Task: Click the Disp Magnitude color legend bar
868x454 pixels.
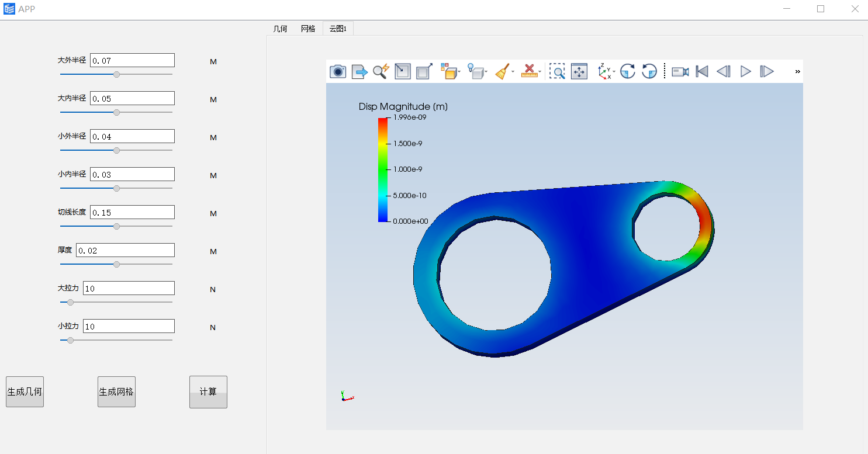Action: [383, 169]
